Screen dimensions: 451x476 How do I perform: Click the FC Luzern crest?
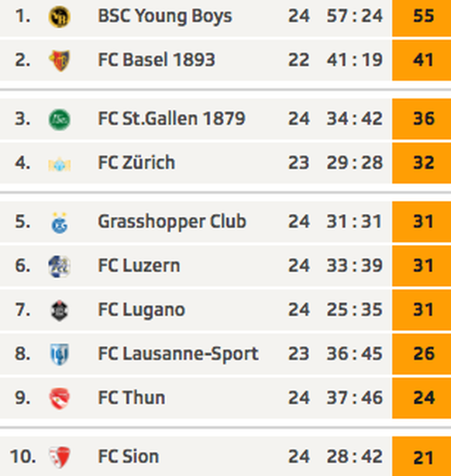(x=60, y=267)
